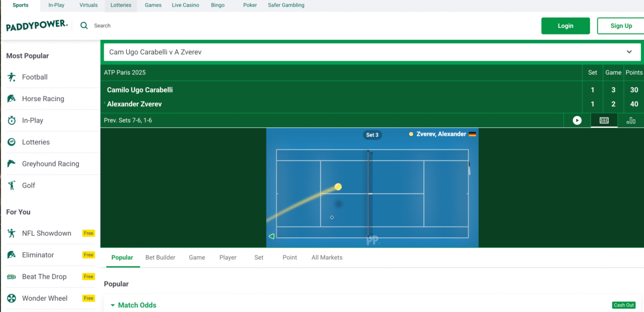
Task: Play the live stream video button
Action: pyautogui.click(x=577, y=120)
